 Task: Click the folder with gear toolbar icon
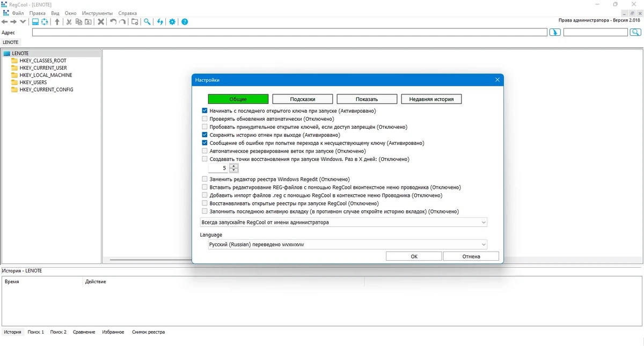point(135,22)
